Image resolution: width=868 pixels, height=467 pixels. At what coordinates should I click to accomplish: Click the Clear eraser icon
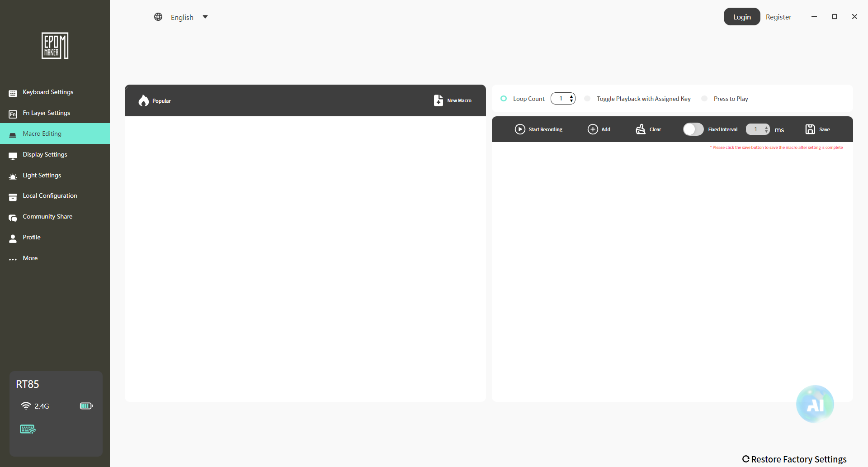(641, 129)
